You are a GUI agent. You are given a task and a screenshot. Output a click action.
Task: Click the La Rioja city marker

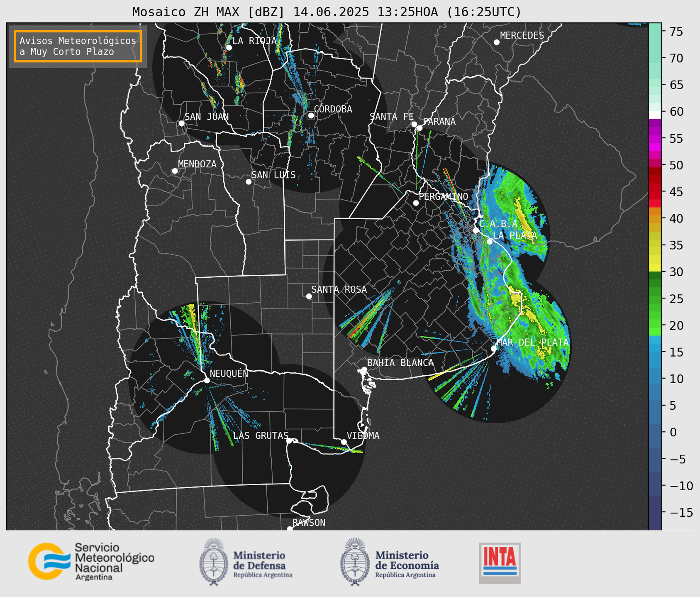tap(229, 48)
